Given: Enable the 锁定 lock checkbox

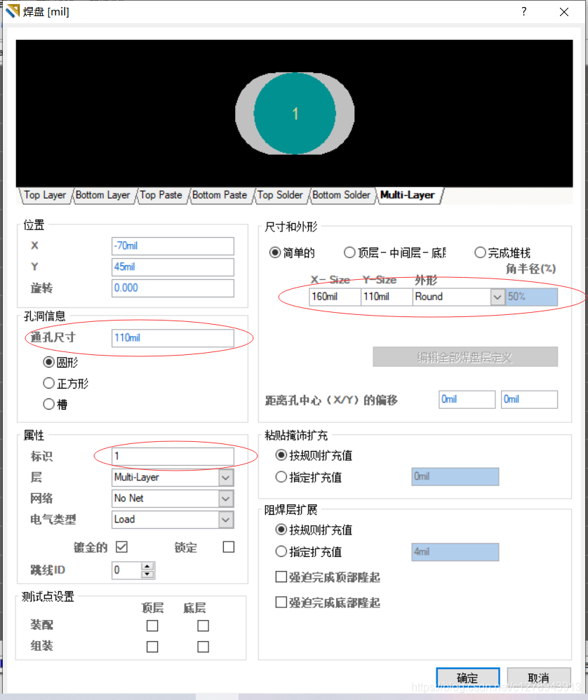Looking at the screenshot, I should [228, 547].
